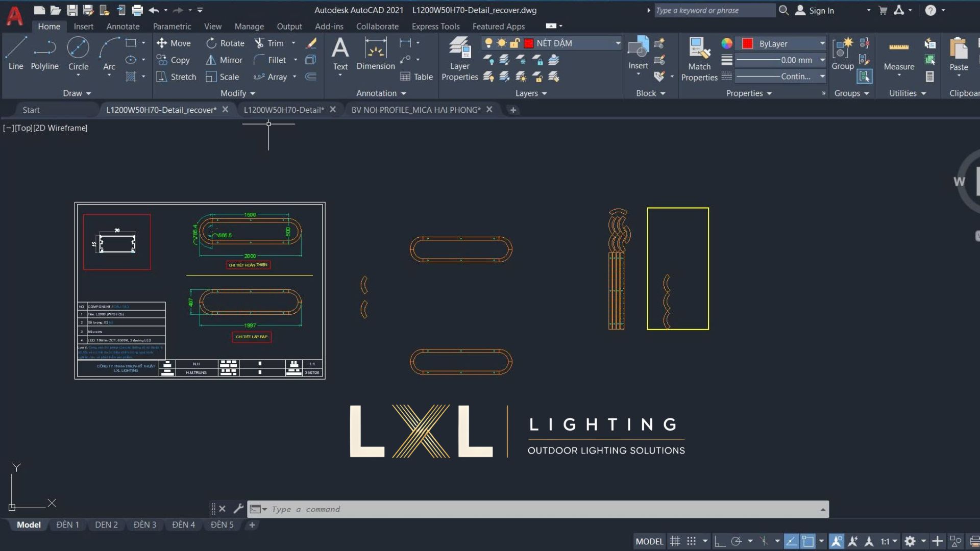Close the command line window
This screenshot has width=980, height=551.
tap(222, 509)
